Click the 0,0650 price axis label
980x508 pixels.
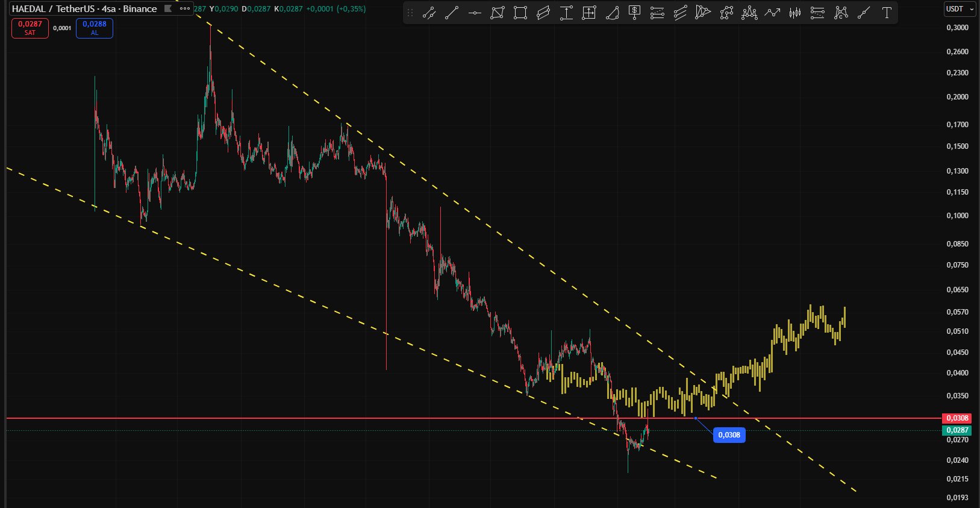point(958,290)
